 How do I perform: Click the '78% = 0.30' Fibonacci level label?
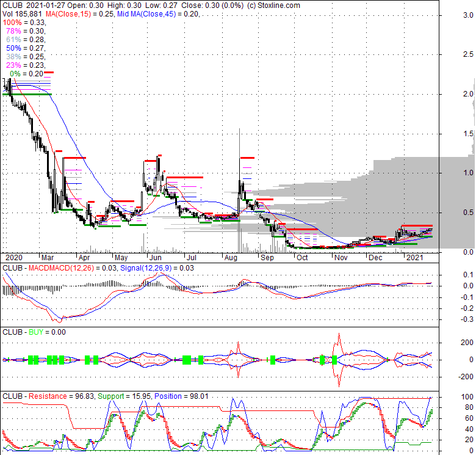[x=26, y=31]
